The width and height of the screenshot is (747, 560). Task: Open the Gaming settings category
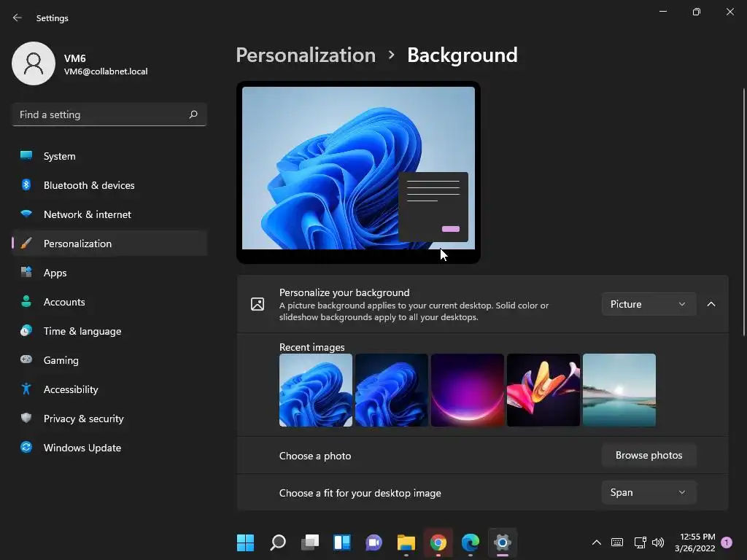point(109,360)
